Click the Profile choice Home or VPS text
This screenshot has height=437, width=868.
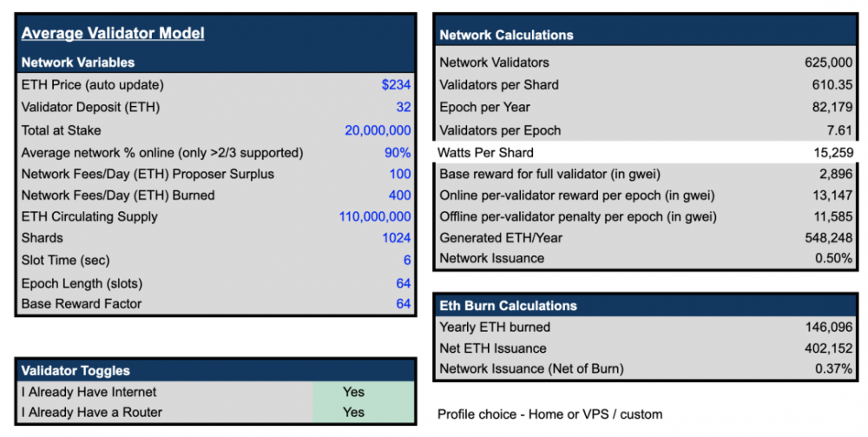pyautogui.click(x=549, y=414)
